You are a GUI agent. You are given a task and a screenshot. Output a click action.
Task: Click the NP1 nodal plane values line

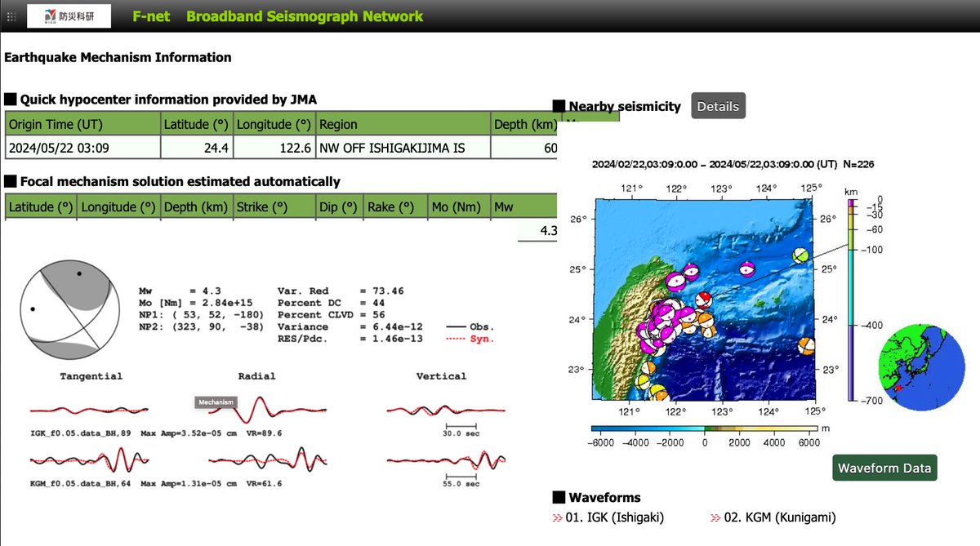(x=200, y=315)
